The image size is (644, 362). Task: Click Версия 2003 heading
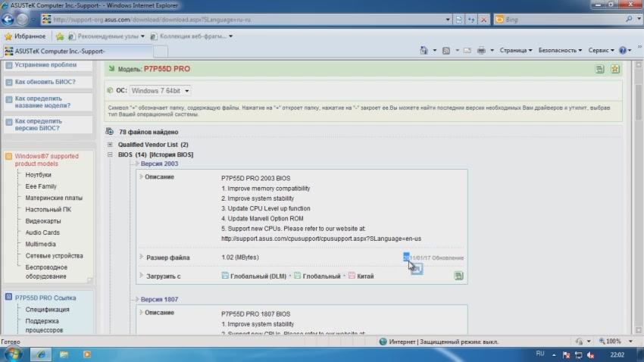(x=159, y=164)
